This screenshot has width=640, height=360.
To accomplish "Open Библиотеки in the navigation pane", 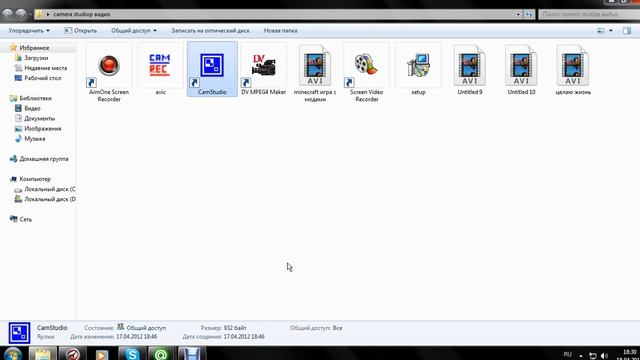I will pyautogui.click(x=35, y=98).
